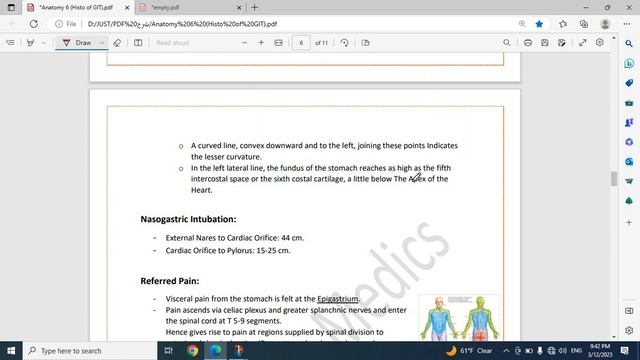Click the Epigastrium underlined word
The image size is (640, 360).
pyautogui.click(x=338, y=299)
